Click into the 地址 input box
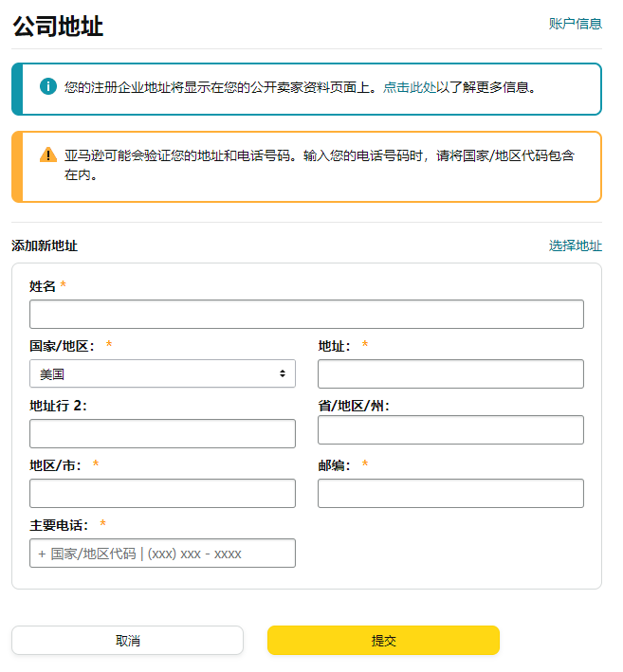This screenshot has height=672, width=623. (x=450, y=374)
